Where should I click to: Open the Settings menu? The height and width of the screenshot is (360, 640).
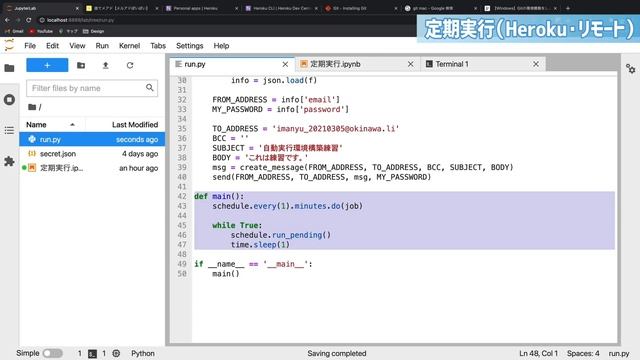189,46
